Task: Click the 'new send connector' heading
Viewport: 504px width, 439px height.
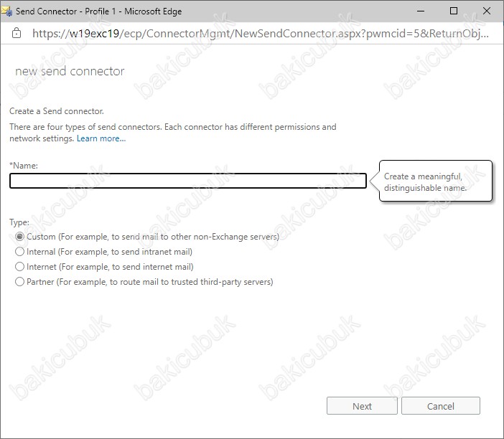Action: [x=70, y=71]
